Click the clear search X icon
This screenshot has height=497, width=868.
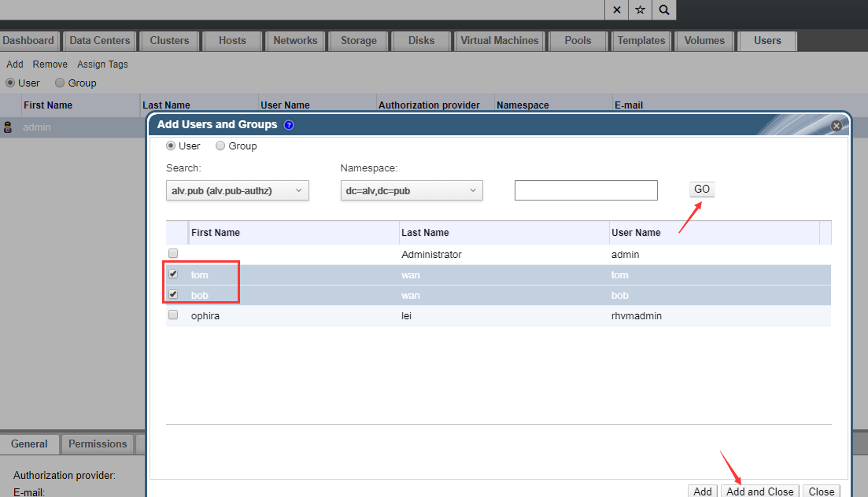point(617,10)
